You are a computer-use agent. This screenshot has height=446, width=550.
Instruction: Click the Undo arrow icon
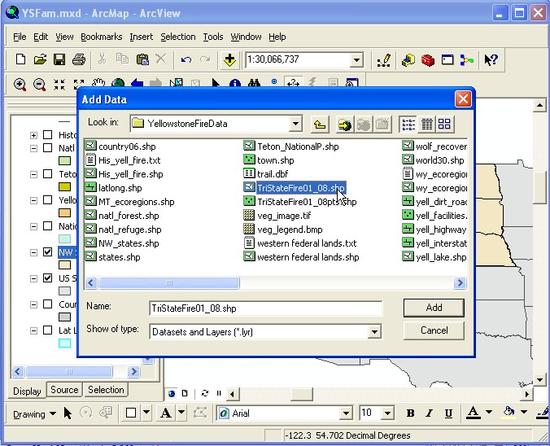pos(186,60)
